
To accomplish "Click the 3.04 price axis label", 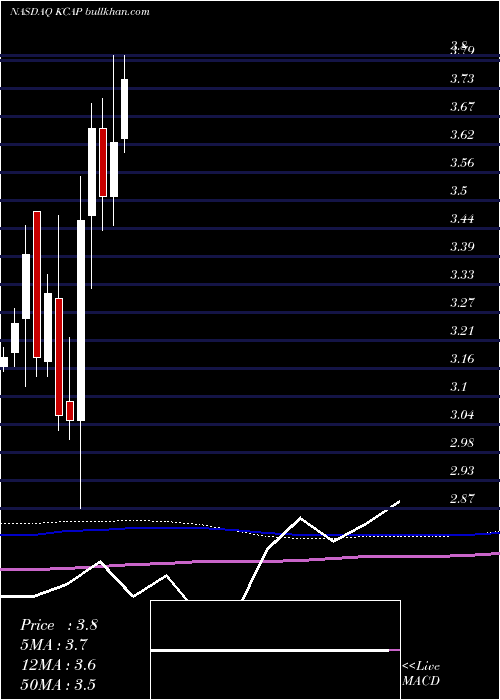I will pyautogui.click(x=462, y=415).
